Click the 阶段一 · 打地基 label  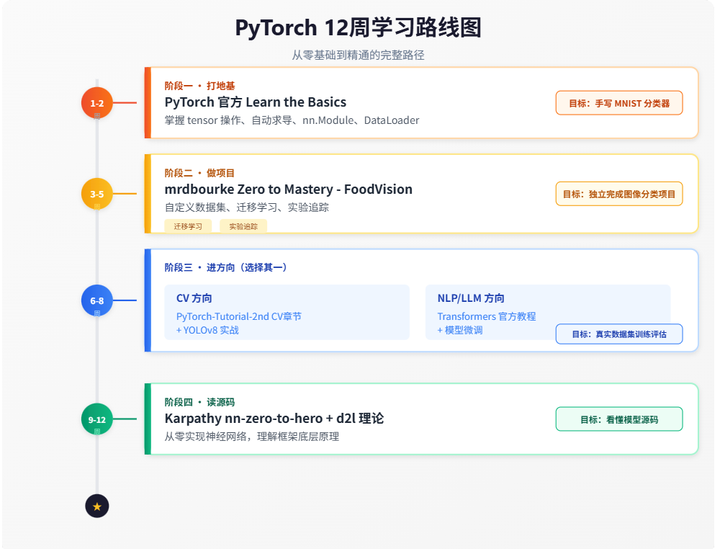(x=200, y=86)
